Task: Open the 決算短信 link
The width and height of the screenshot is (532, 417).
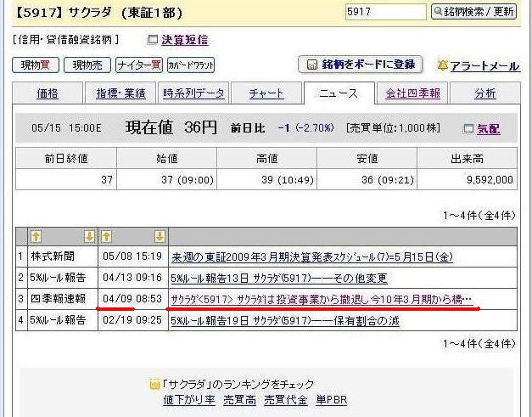Action: 185,40
